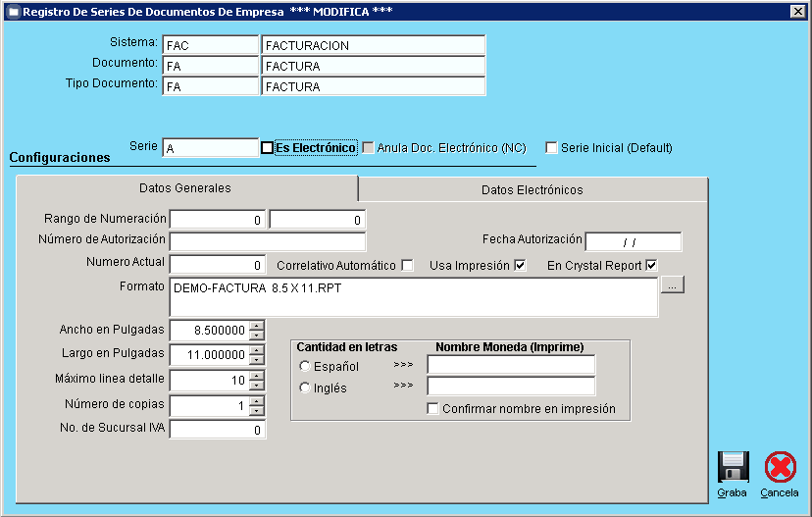Check Confirmar nombre en impresión
Viewport: 812px width, 517px height.
[433, 409]
